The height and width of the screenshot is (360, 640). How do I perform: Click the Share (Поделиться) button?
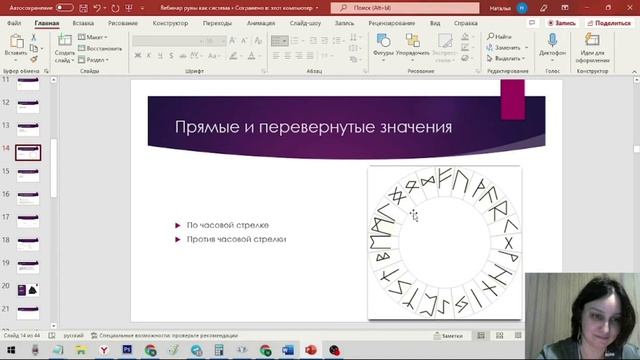click(x=609, y=23)
